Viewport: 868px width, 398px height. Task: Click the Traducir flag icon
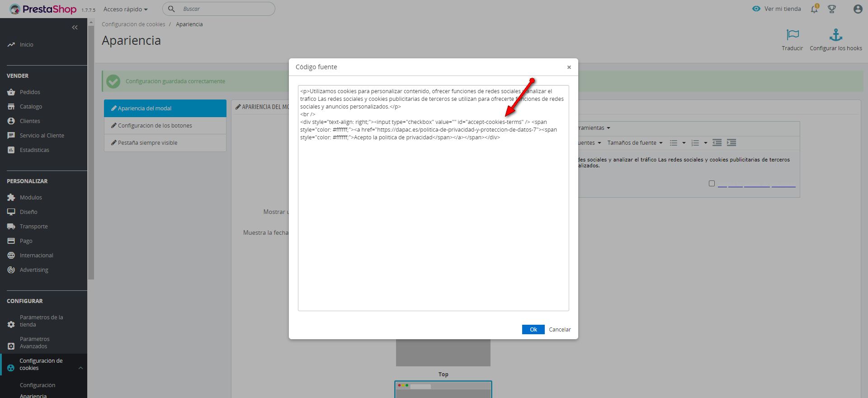pos(793,35)
